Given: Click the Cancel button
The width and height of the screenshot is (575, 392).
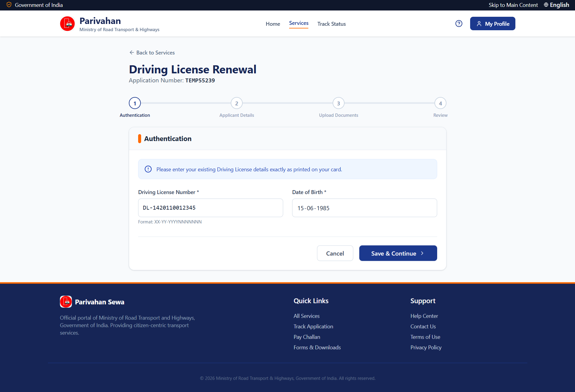Looking at the screenshot, I should (x=335, y=253).
